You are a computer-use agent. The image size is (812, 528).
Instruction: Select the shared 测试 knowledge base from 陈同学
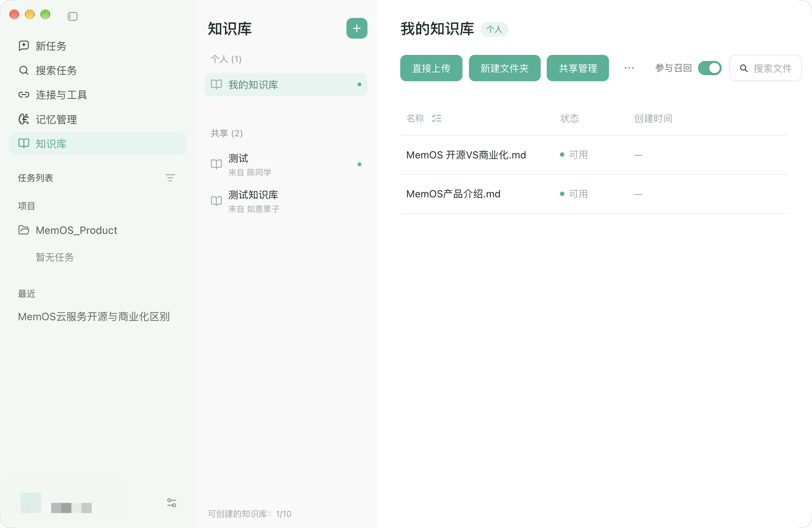(286, 164)
